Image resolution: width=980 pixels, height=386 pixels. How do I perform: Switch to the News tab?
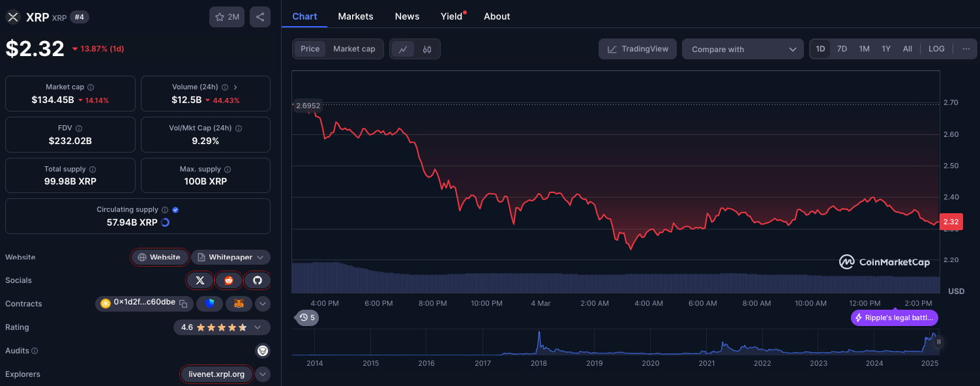tap(407, 16)
